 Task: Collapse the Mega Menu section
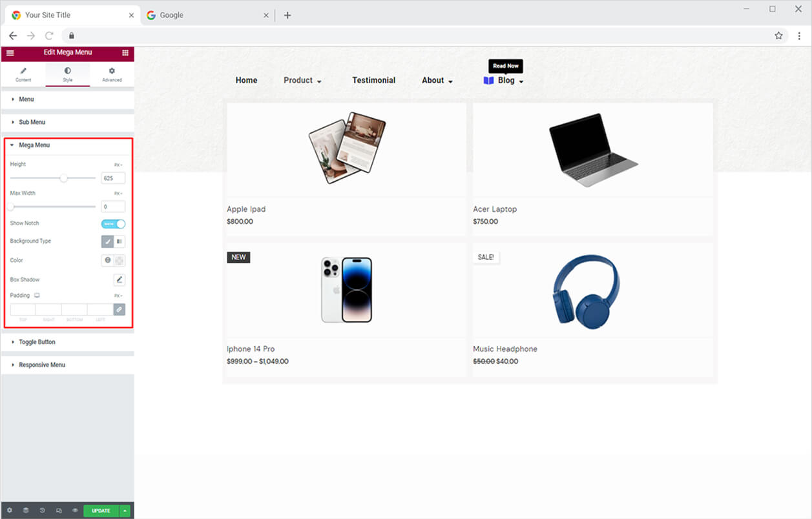tap(34, 145)
